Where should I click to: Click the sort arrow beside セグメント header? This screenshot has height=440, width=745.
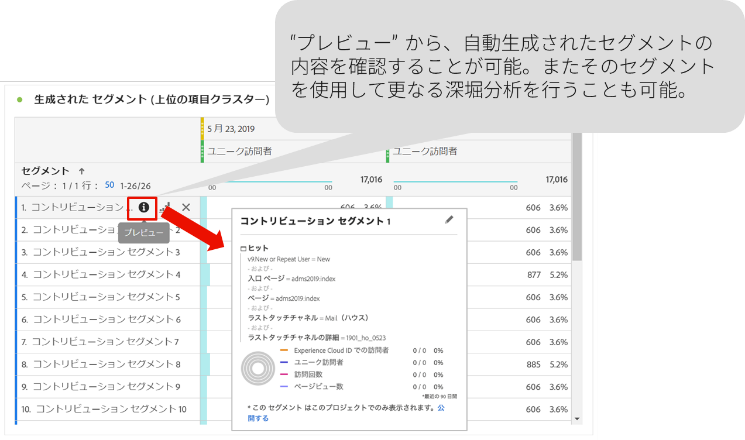(x=82, y=171)
